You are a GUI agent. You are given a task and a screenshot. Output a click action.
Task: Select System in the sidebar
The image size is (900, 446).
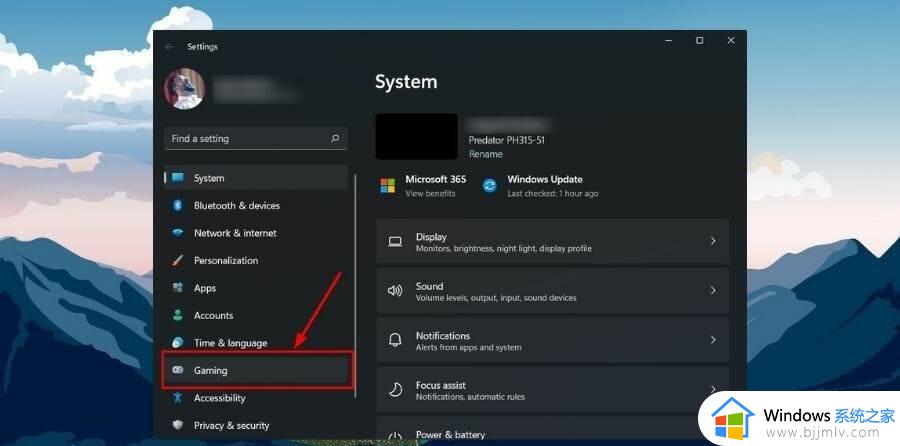tap(256, 178)
